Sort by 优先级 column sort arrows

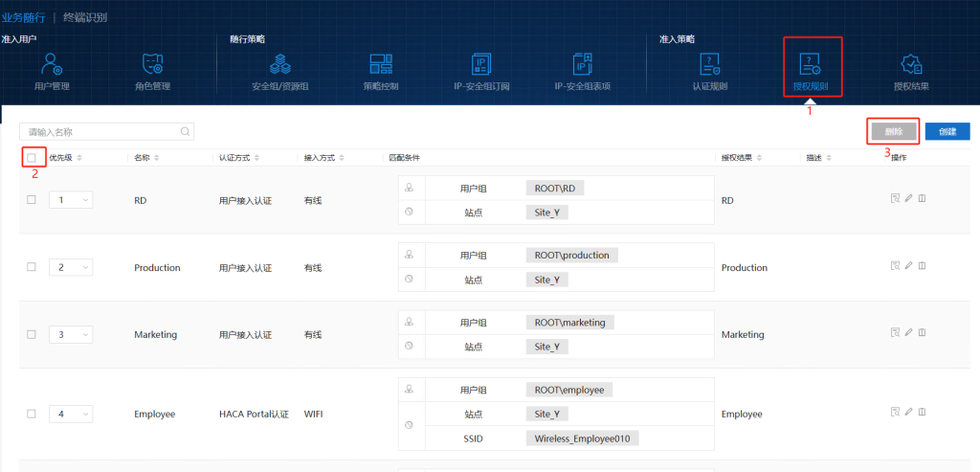(x=80, y=158)
